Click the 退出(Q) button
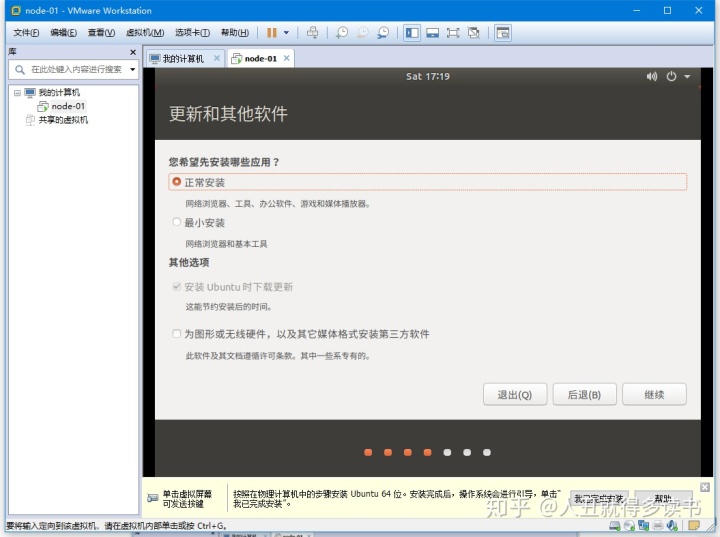 (515, 395)
